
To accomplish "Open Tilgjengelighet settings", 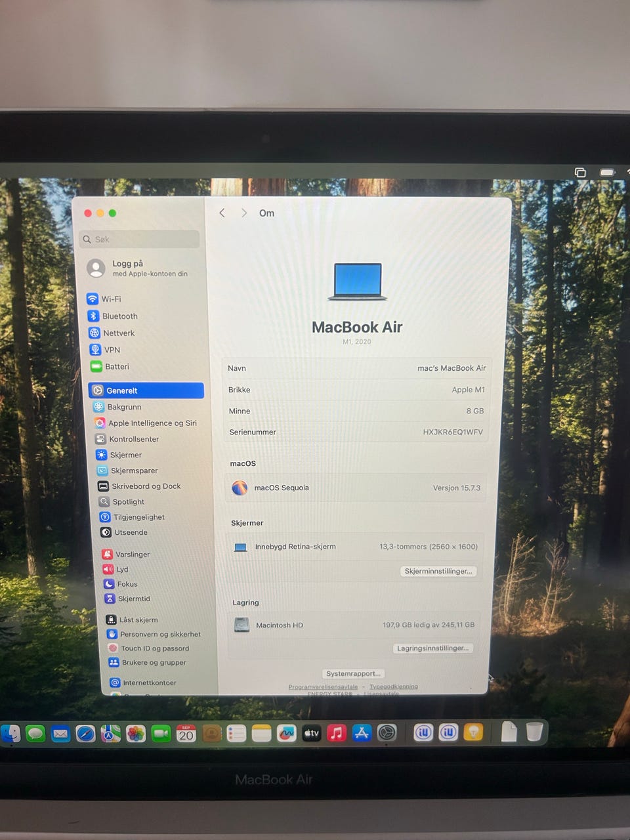I will click(x=132, y=517).
